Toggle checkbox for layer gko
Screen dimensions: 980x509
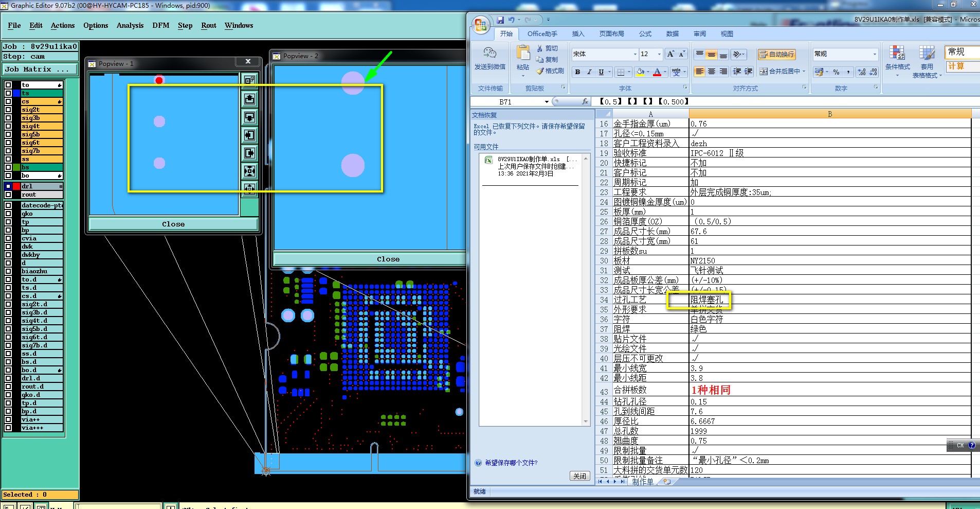pyautogui.click(x=8, y=214)
